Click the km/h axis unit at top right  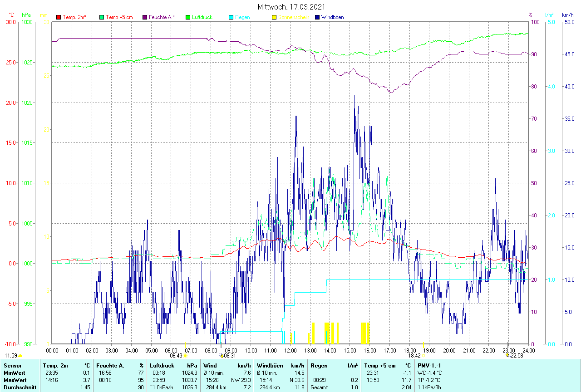click(567, 15)
